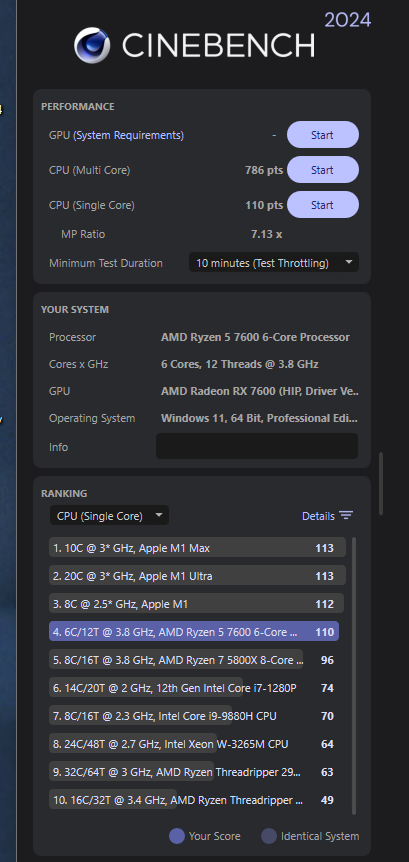Click the main panel vertical scrollbar
Viewport: 409px width, 862px height.
tap(380, 482)
